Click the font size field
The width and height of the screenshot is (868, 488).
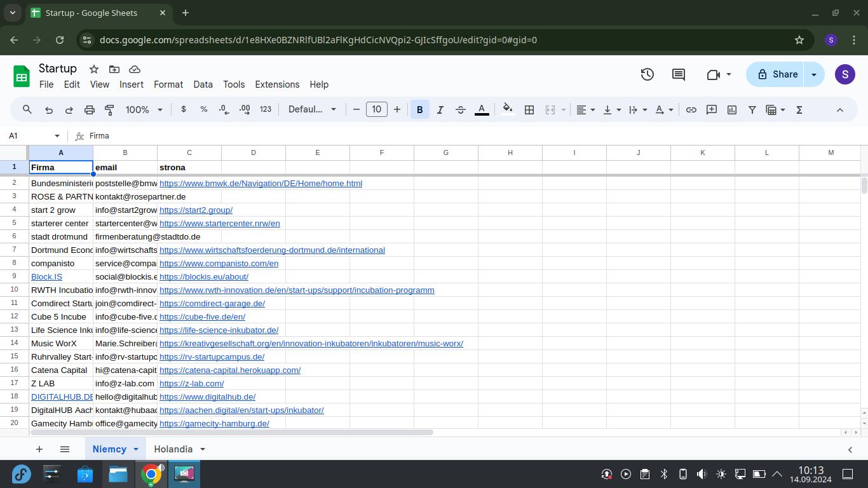[377, 109]
